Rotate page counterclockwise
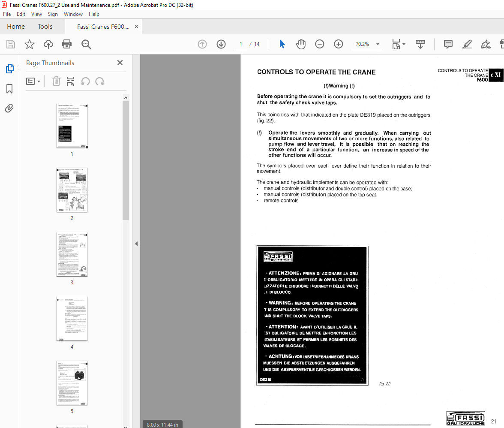The width and height of the screenshot is (504, 428). (x=85, y=81)
